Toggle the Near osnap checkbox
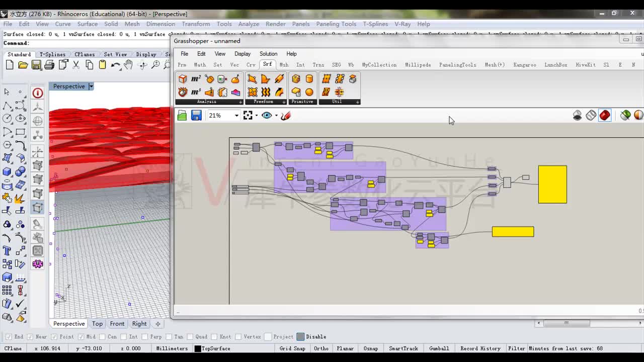This screenshot has height=362, width=644. click(x=30, y=337)
